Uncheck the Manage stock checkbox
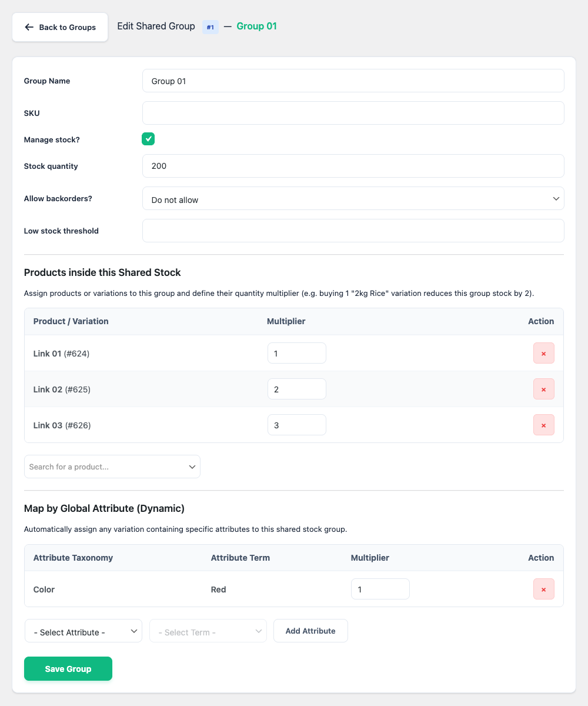588x706 pixels. 148,139
